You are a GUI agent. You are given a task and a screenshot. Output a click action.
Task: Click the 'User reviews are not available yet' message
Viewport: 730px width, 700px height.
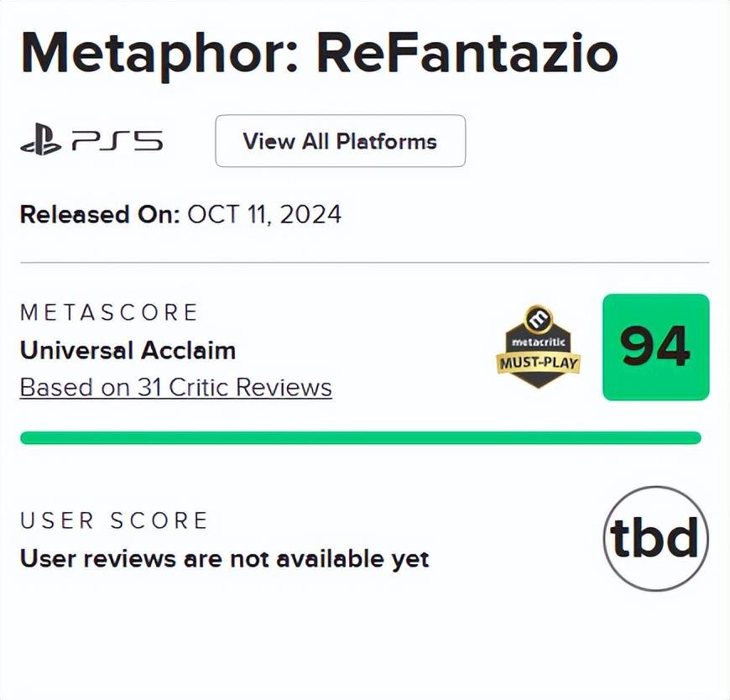point(224,558)
